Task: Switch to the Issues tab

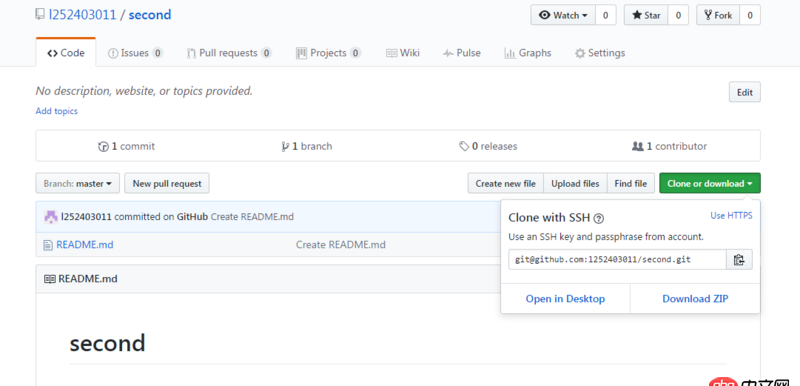Action: click(135, 53)
